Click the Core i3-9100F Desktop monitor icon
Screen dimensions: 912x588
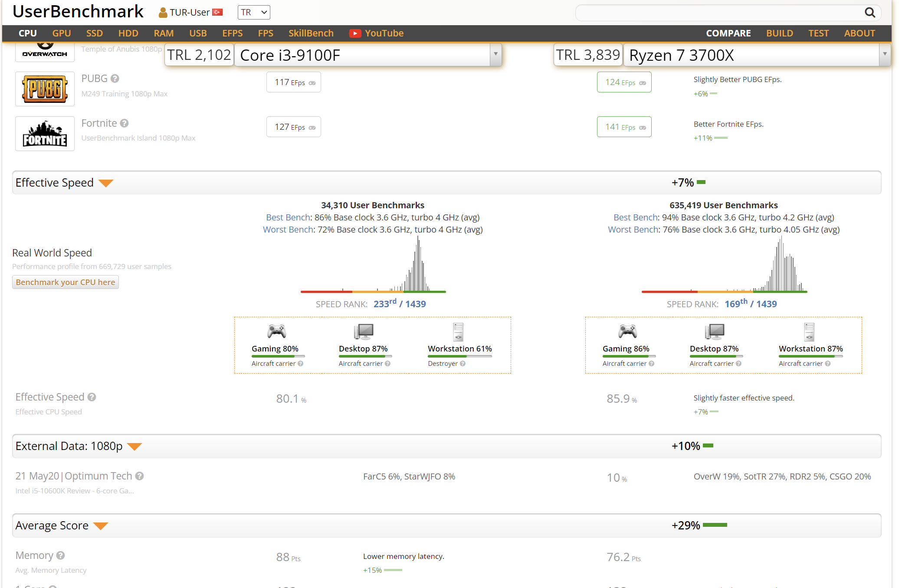point(364,332)
